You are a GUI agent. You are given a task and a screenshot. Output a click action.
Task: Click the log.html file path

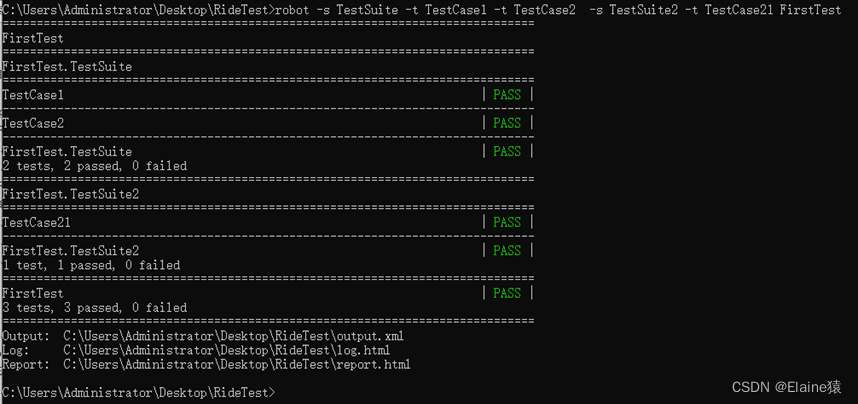point(227,350)
